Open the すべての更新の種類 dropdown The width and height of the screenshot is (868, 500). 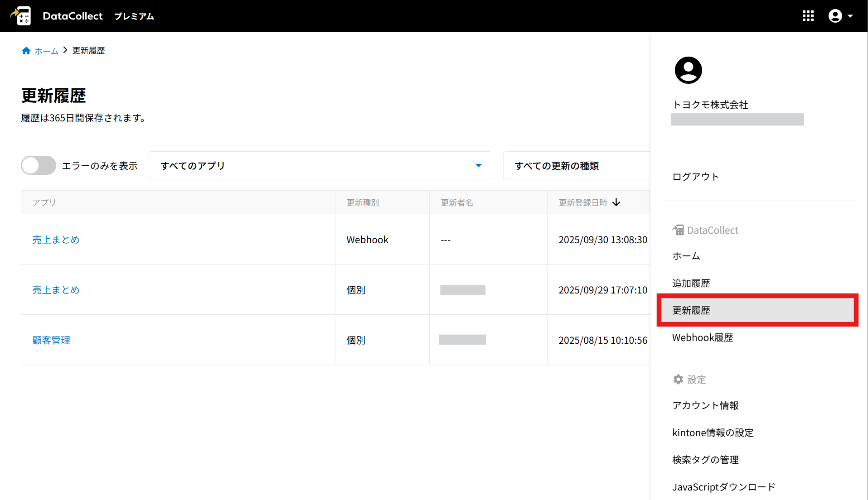coord(576,166)
